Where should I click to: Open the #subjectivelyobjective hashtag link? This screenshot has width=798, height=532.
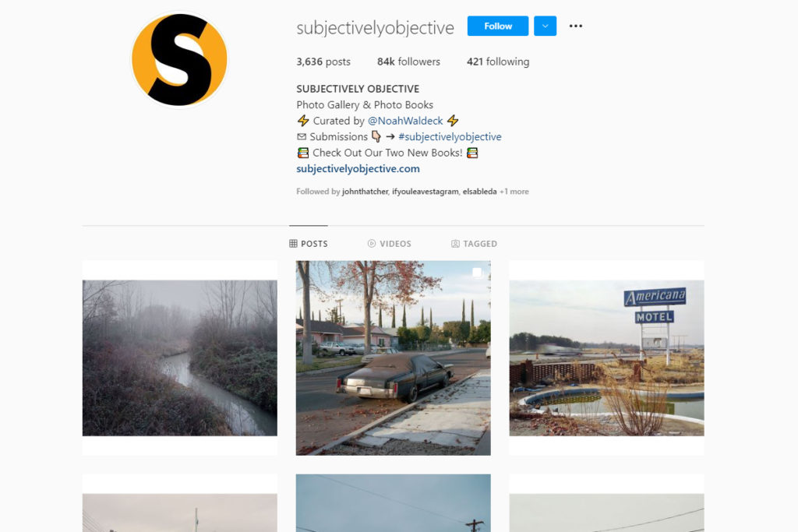tap(450, 136)
